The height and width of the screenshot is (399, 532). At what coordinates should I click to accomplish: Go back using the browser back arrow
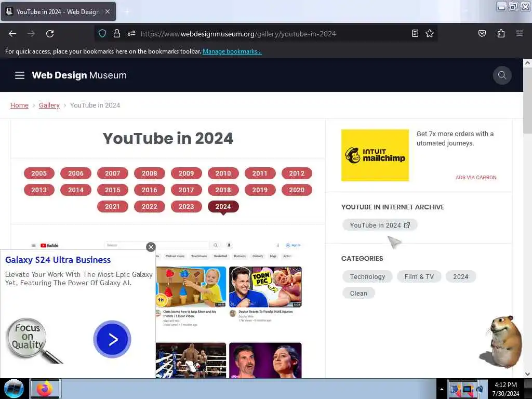[12, 34]
